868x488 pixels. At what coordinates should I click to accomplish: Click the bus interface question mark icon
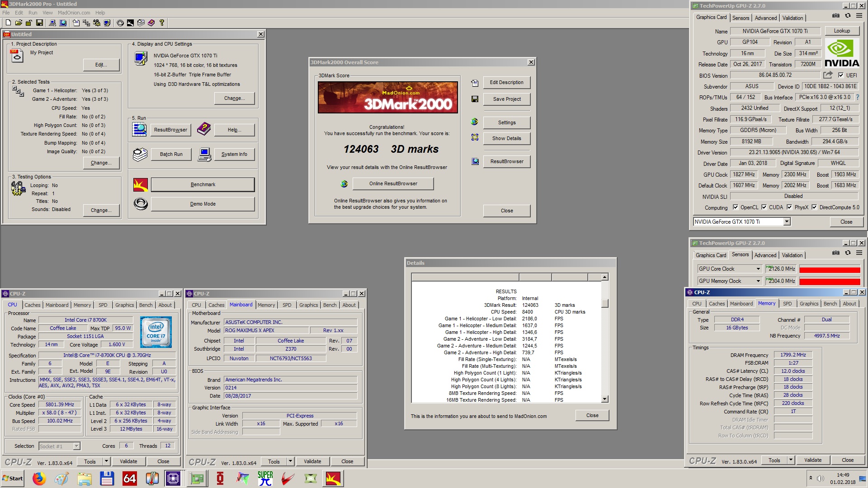[858, 97]
